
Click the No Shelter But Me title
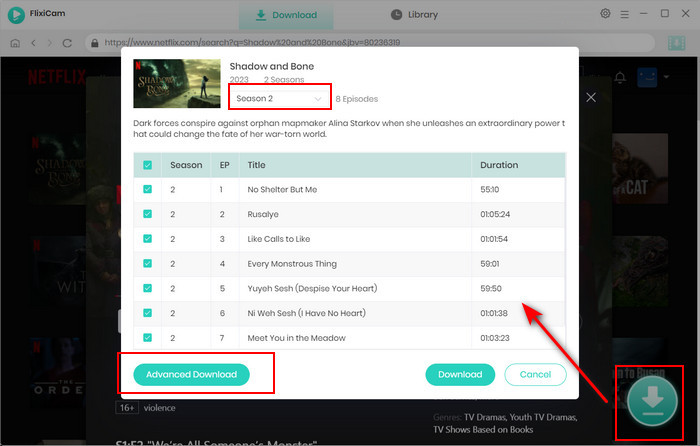coord(282,189)
